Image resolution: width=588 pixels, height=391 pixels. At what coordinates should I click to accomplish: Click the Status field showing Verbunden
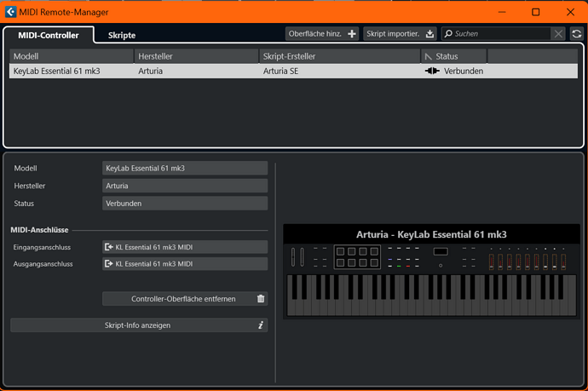point(185,204)
